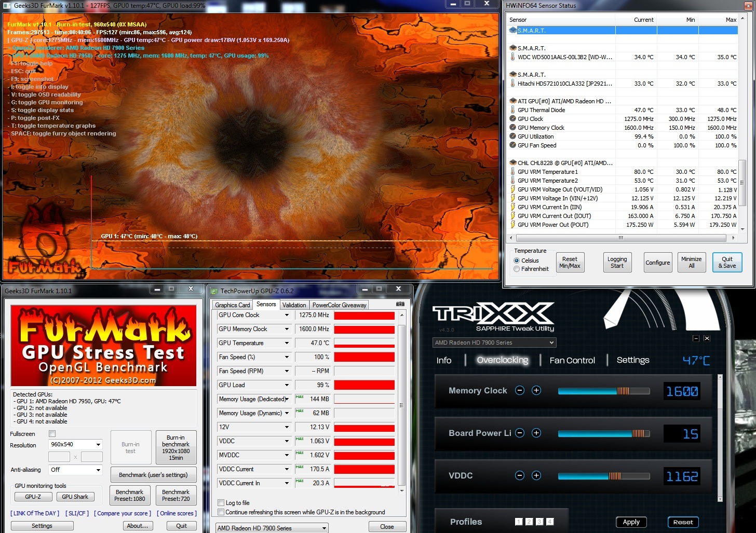This screenshot has width=756, height=533.
Task: Click drive icon of Hitachi HDS721010CLA332 row
Action: pos(513,84)
